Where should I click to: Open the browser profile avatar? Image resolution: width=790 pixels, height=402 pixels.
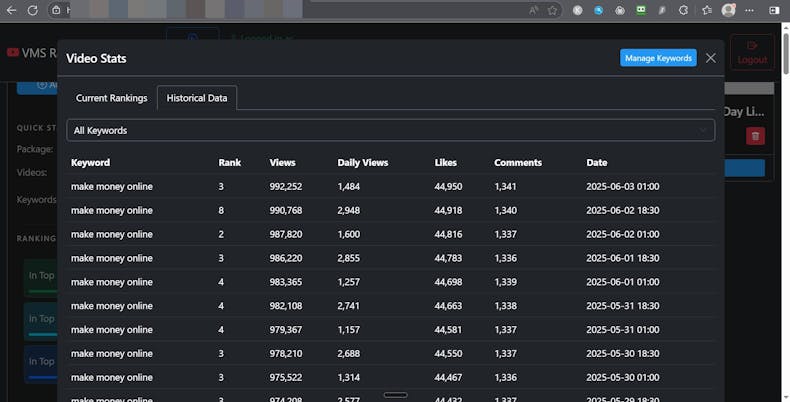tap(729, 10)
